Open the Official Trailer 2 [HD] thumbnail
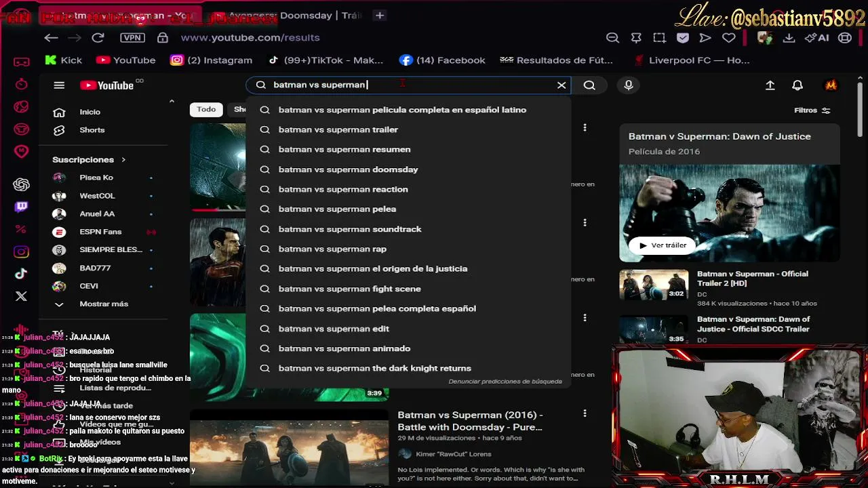This screenshot has width=868, height=488. 654,285
